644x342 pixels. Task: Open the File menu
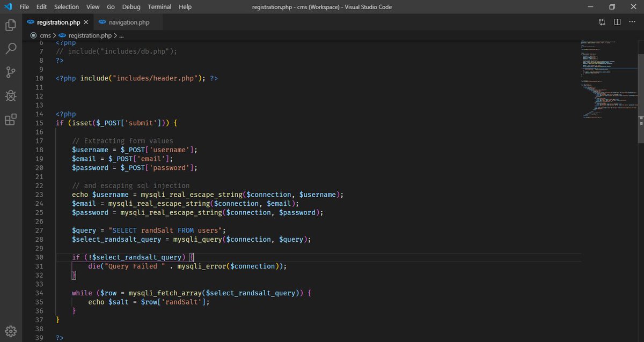click(x=24, y=7)
